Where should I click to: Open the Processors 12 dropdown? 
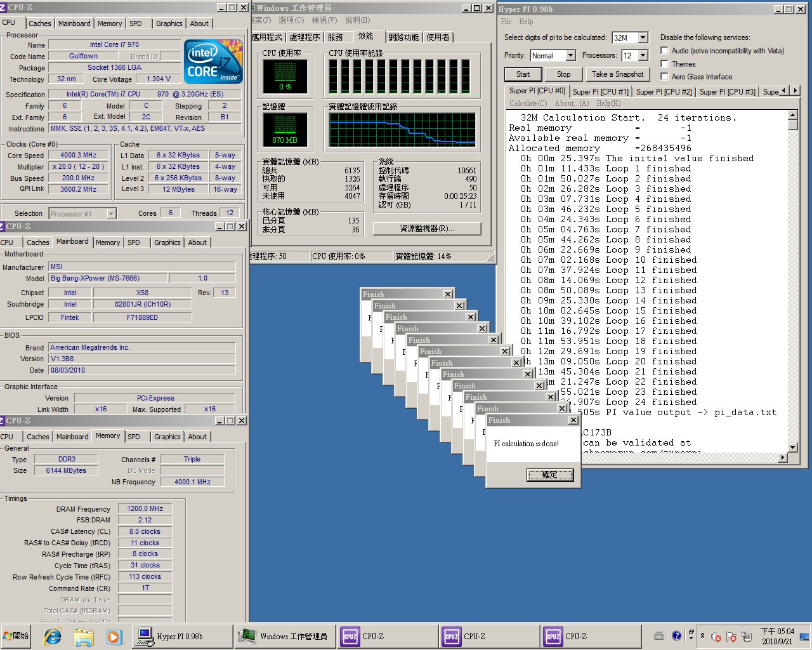[643, 55]
